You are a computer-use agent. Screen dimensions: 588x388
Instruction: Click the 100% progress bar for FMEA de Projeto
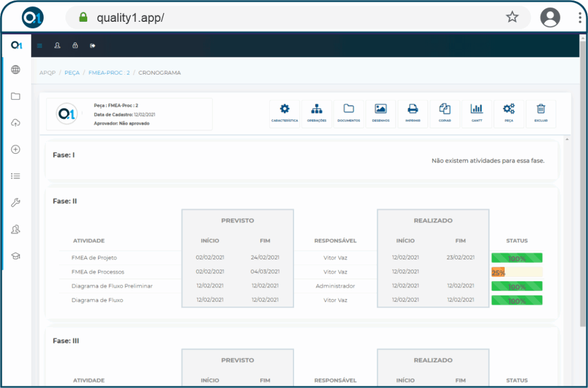[x=517, y=258]
